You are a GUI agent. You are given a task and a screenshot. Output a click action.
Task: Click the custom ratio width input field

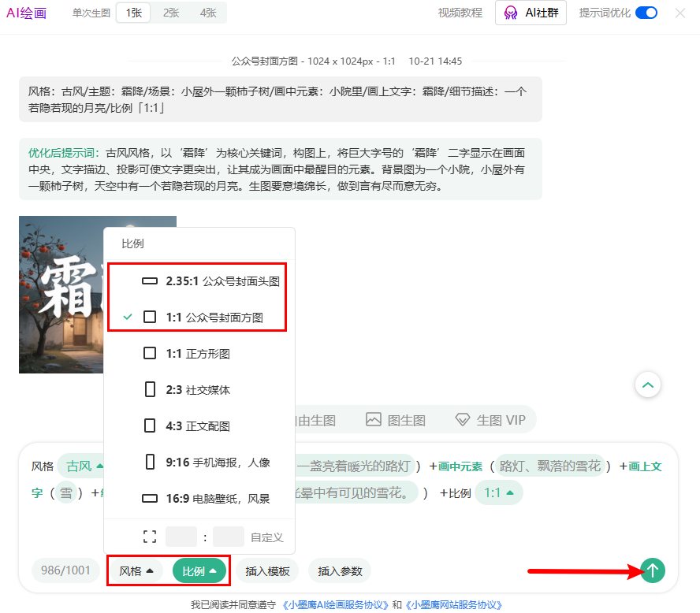pyautogui.click(x=181, y=537)
